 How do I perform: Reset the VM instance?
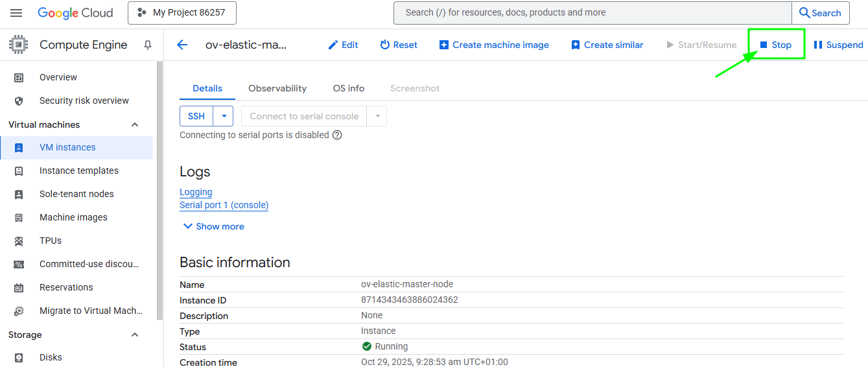[399, 45]
